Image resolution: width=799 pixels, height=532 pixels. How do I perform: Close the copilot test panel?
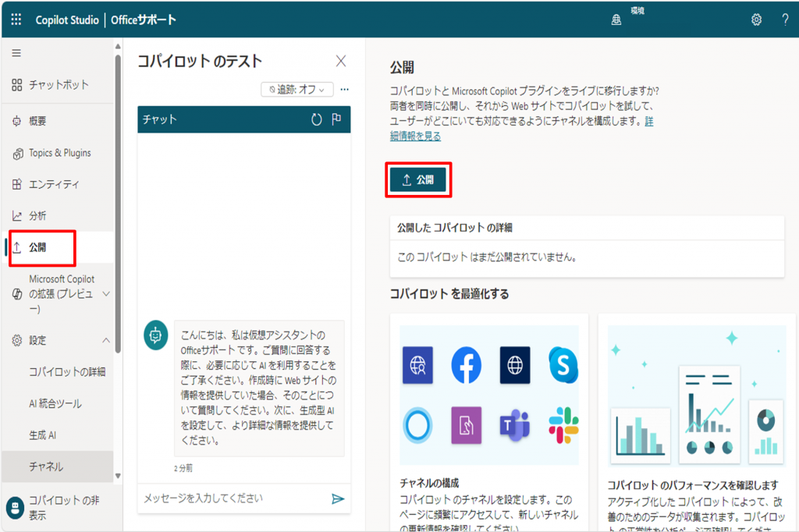point(341,61)
